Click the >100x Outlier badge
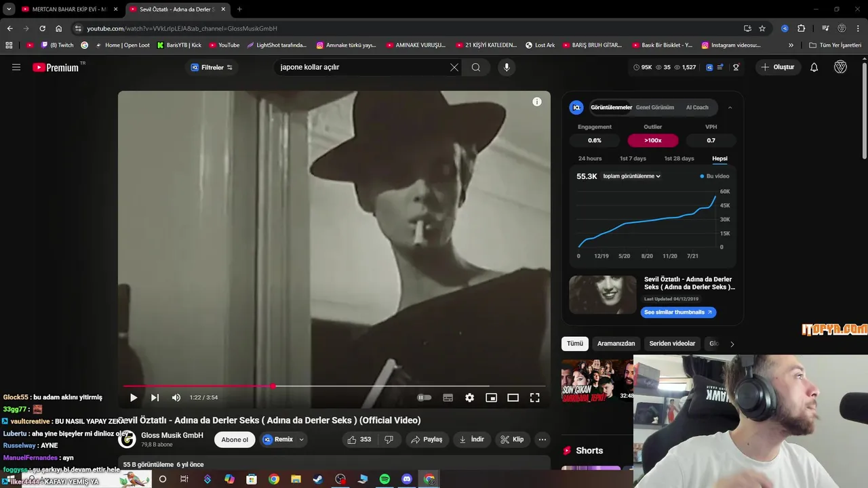This screenshot has width=868, height=488. point(653,140)
